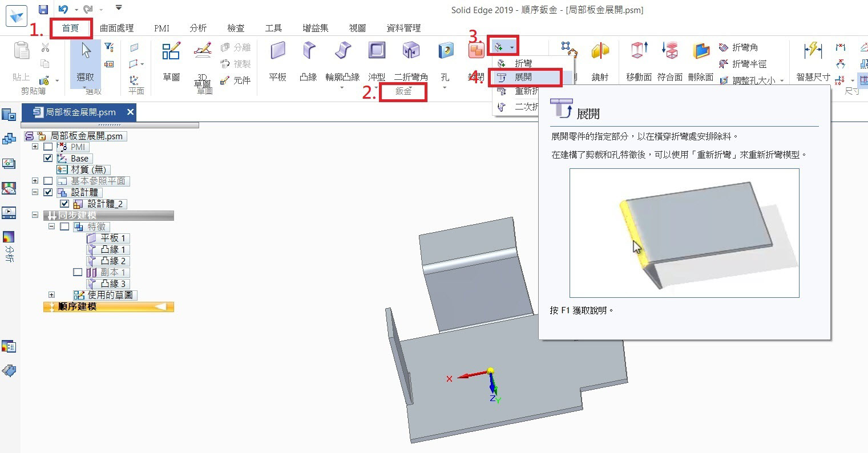
Task: Click the 移動面 move faces icon
Action: [x=639, y=50]
